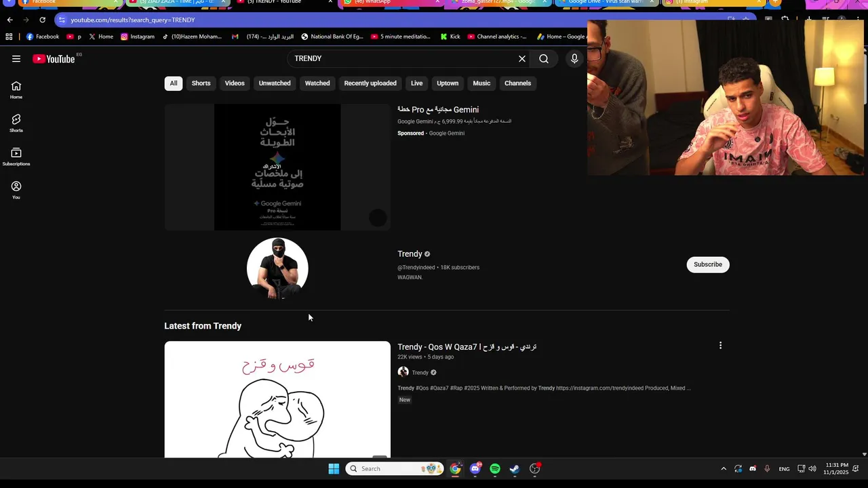Select the Live filter chip

416,83
